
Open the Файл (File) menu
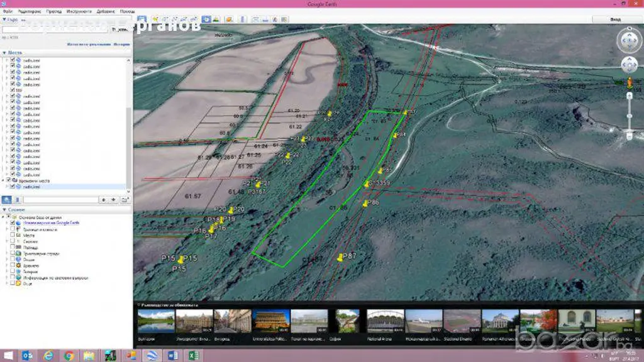point(8,11)
